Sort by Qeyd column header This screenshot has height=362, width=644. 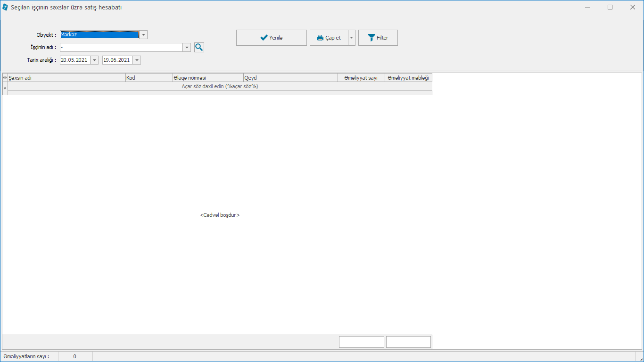coord(290,78)
